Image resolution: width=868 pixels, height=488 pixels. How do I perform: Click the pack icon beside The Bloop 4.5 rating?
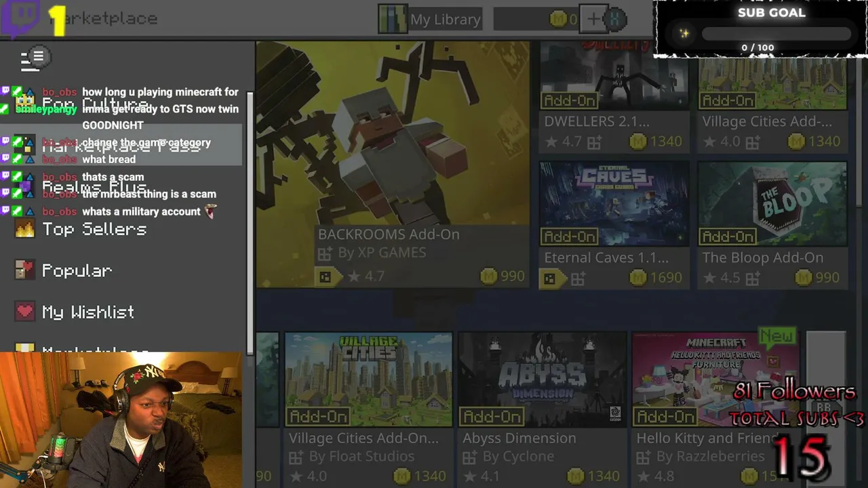click(x=753, y=279)
